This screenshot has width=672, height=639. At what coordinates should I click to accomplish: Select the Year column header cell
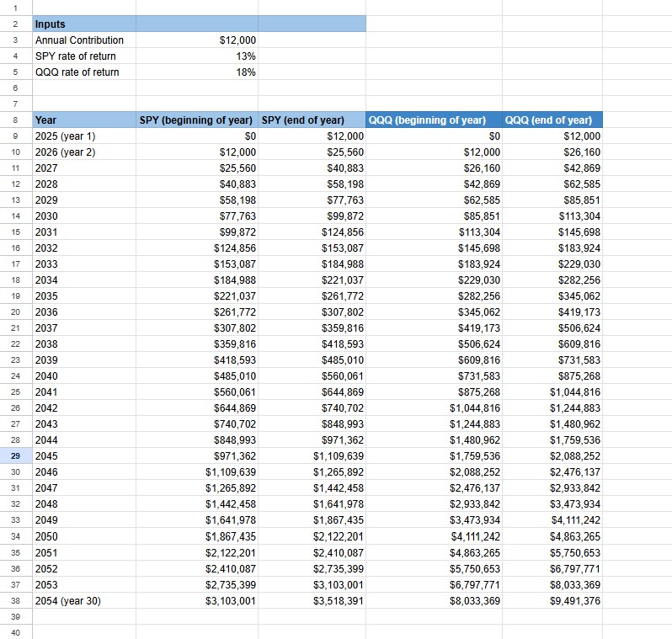click(83, 120)
